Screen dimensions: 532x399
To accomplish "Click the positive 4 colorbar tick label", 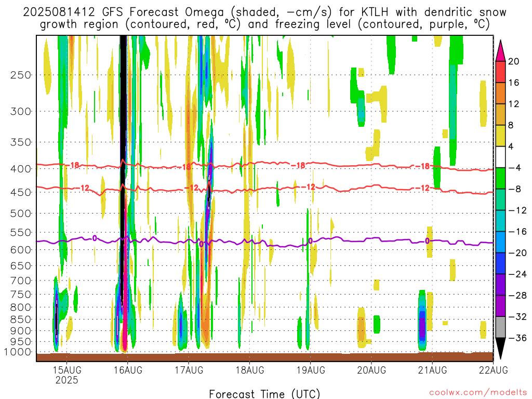I will (x=511, y=147).
